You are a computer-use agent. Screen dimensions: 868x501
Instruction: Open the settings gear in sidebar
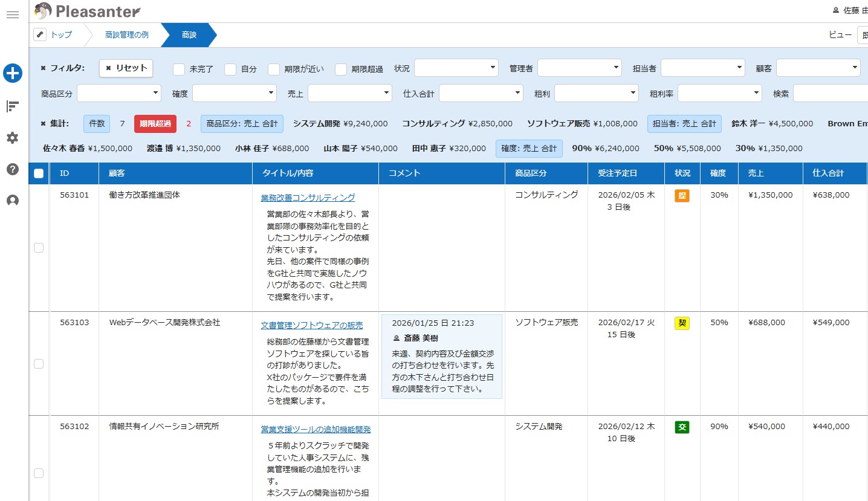[x=12, y=138]
